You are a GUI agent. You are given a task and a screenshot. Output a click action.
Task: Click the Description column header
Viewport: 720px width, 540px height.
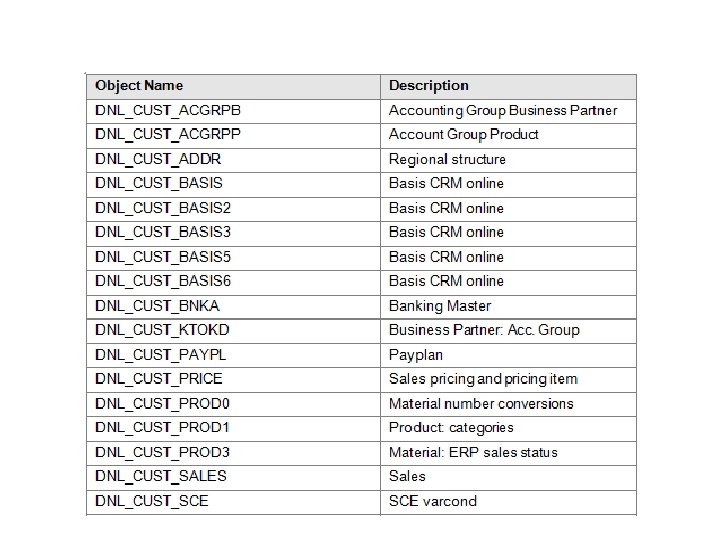click(429, 86)
